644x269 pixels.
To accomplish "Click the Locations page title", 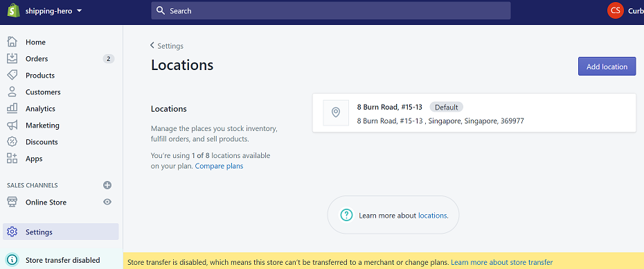I will pos(182,65).
